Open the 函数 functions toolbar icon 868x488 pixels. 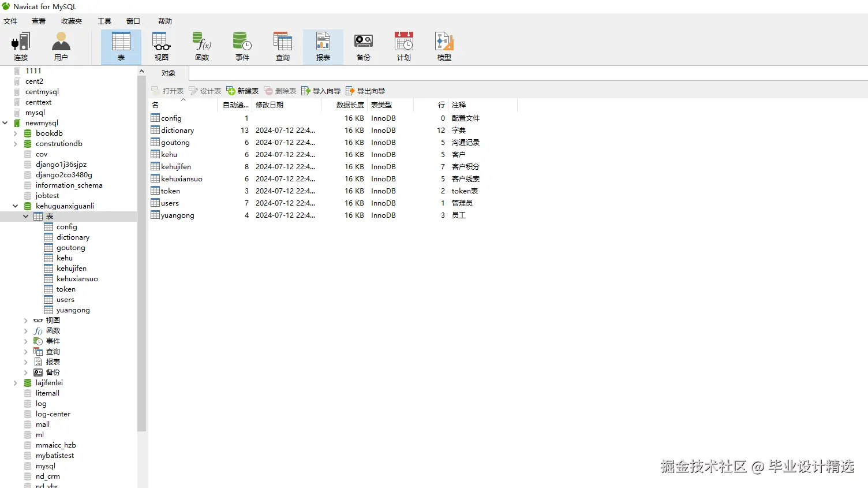pyautogui.click(x=202, y=47)
